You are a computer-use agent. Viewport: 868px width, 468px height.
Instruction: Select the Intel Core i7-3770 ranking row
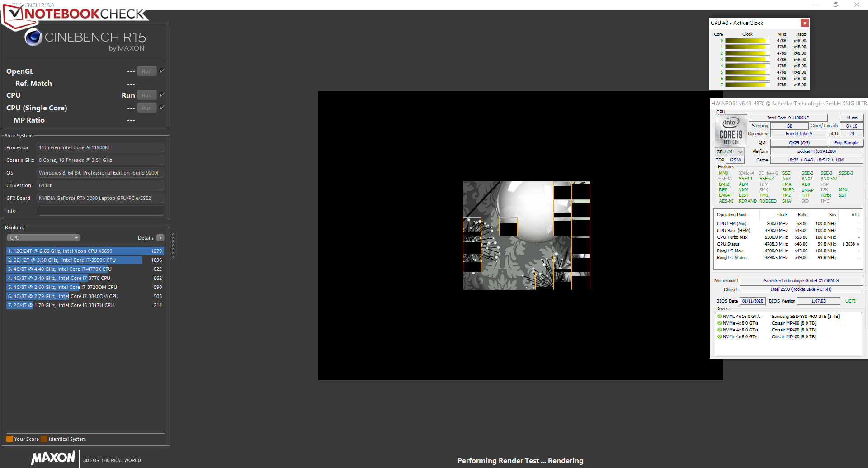[x=85, y=278]
